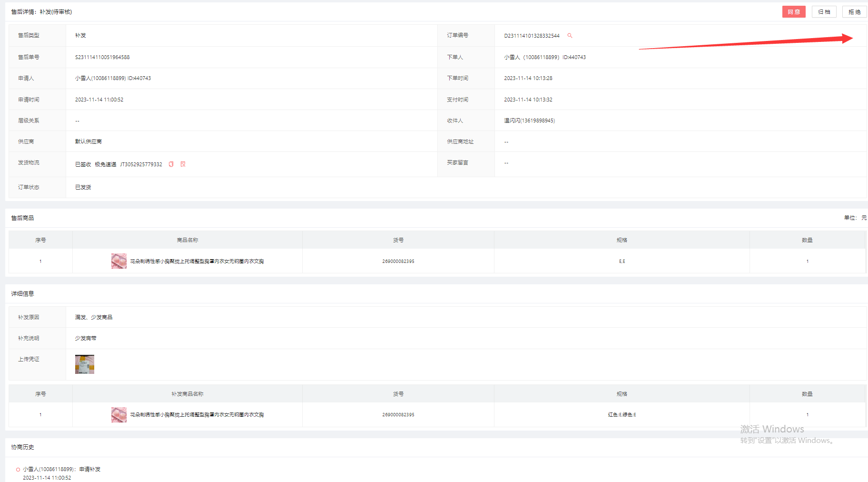Click the tracking number JT3052925779332

141,164
